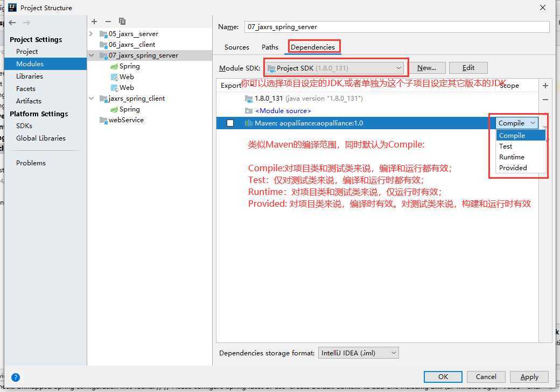This screenshot has height=392, width=560.
Task: Add a new module with plus icon
Action: [x=94, y=22]
